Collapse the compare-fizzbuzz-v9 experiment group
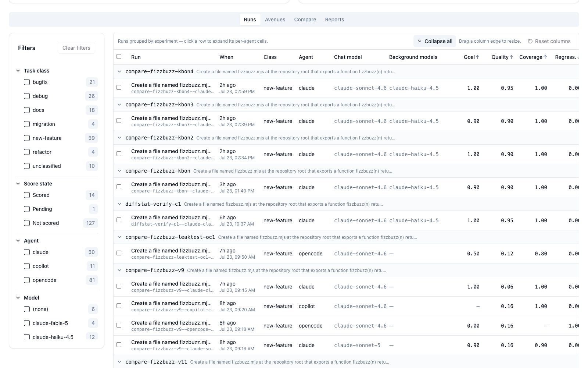The height and width of the screenshot is (368, 588). pyautogui.click(x=119, y=270)
